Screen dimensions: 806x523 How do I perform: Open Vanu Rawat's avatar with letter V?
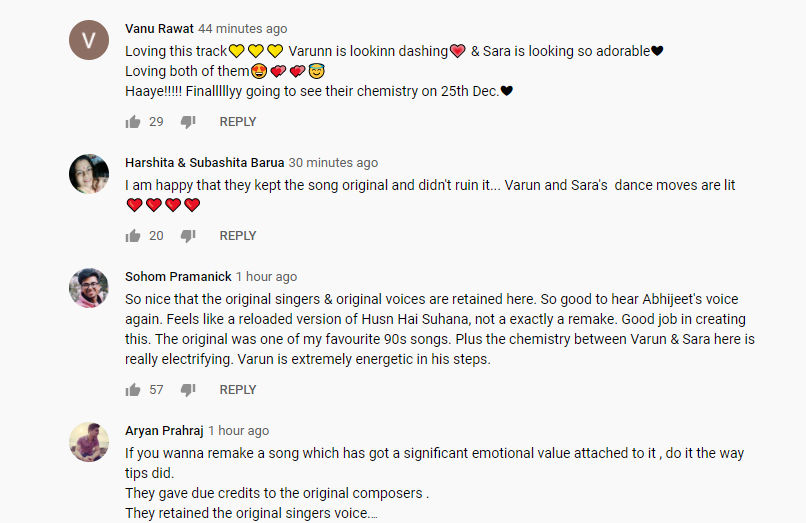[x=88, y=40]
